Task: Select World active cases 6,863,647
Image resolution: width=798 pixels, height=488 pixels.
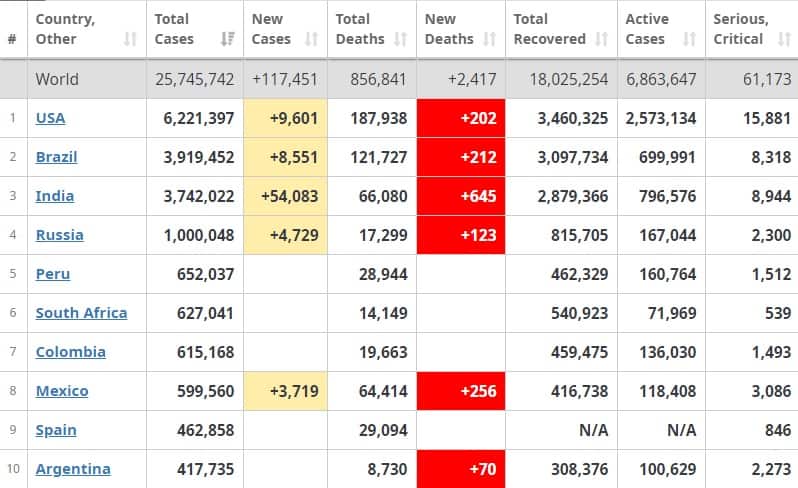Action: point(661,79)
